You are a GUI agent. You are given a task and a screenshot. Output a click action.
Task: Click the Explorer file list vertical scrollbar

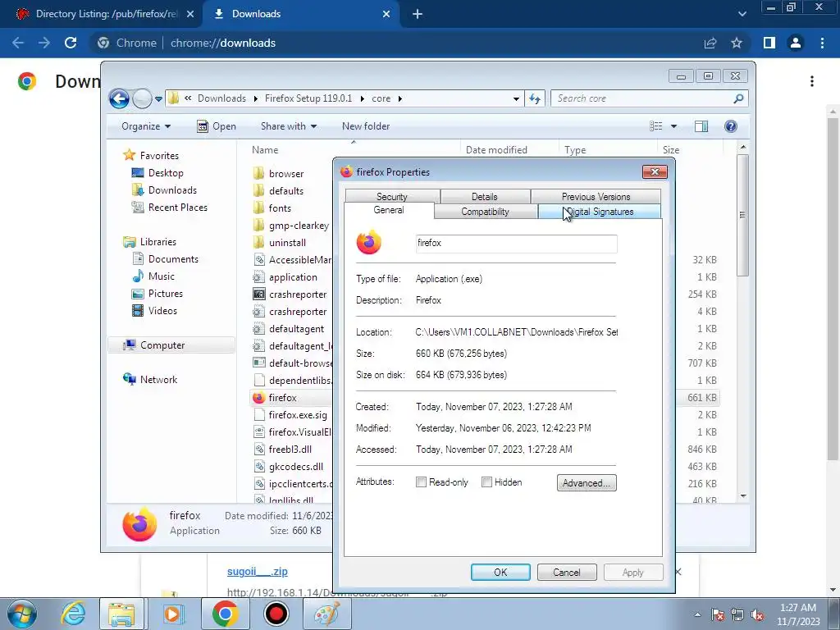pyautogui.click(x=742, y=214)
